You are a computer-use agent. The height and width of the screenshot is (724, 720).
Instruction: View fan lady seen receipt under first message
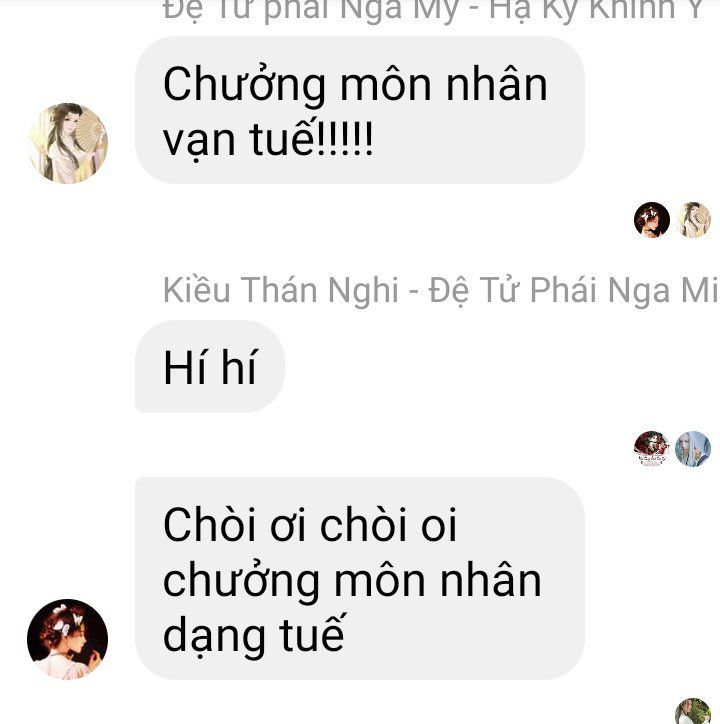pyautogui.click(x=693, y=220)
